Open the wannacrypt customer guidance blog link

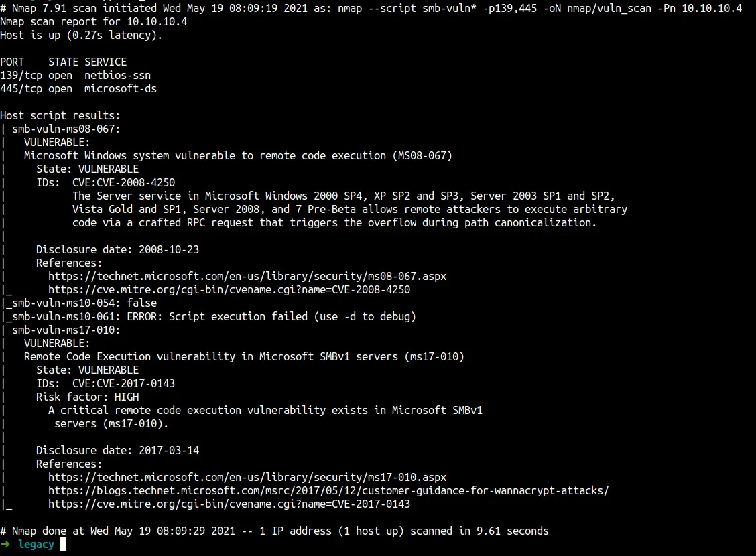click(328, 490)
